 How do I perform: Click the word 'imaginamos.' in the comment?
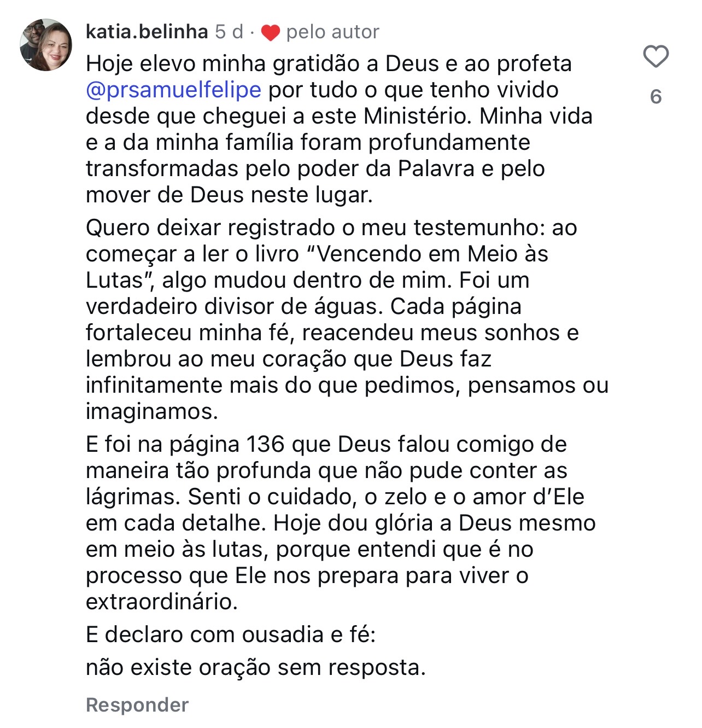point(151,411)
